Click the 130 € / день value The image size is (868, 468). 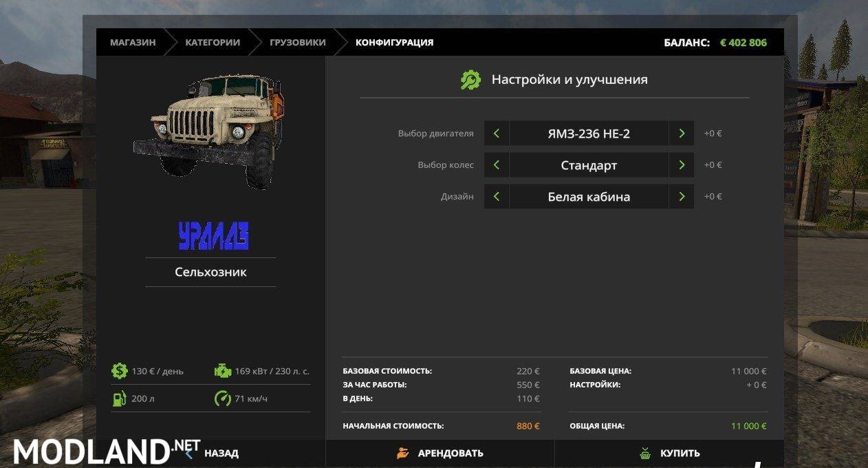[x=158, y=372]
